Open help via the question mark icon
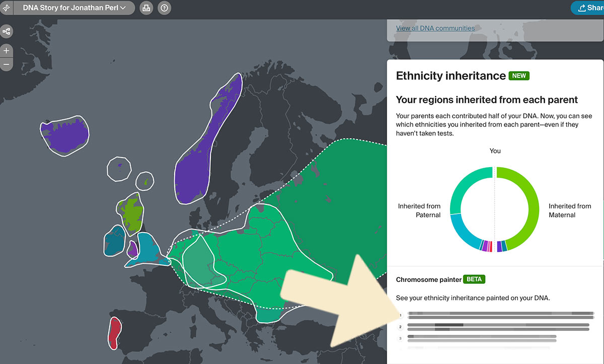 (164, 8)
